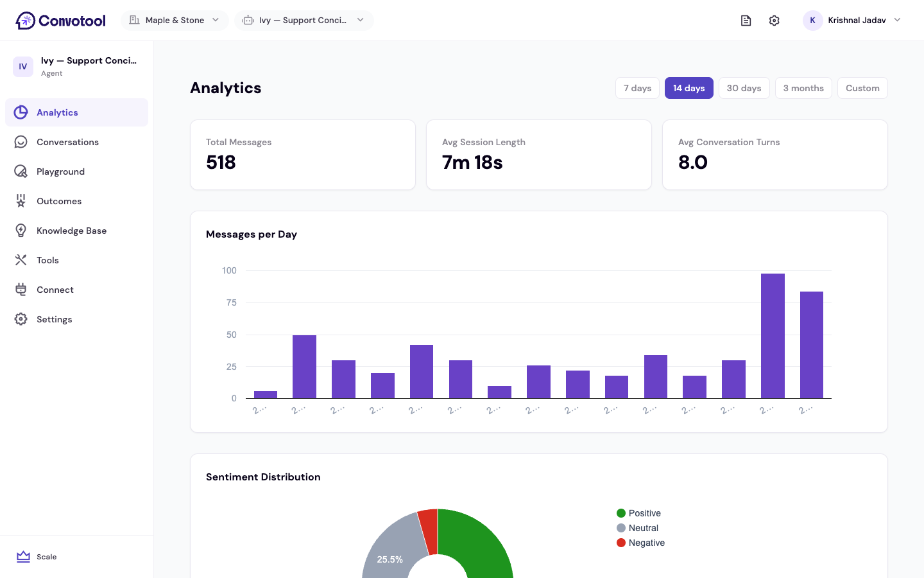Screen dimensions: 924x578
Task: Click the Avg Conversation Turns value 8.0
Action: coord(693,162)
